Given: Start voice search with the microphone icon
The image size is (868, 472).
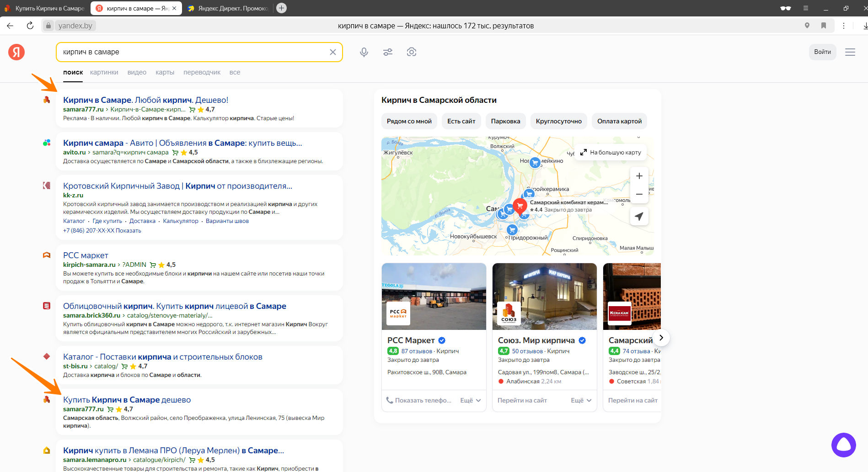Looking at the screenshot, I should coord(364,52).
